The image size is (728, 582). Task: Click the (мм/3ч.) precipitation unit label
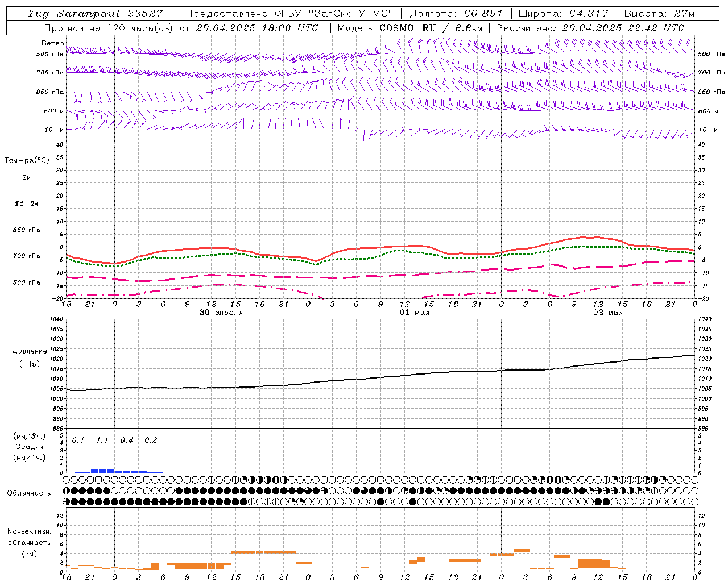pos(30,436)
